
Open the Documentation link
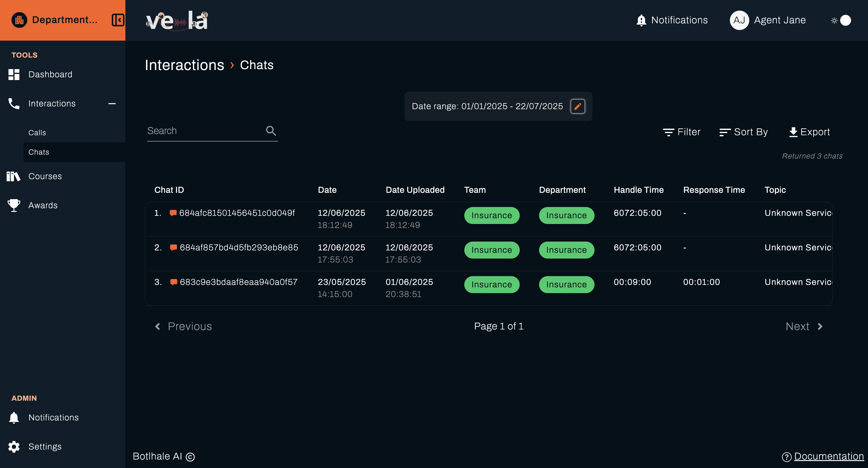(x=829, y=456)
